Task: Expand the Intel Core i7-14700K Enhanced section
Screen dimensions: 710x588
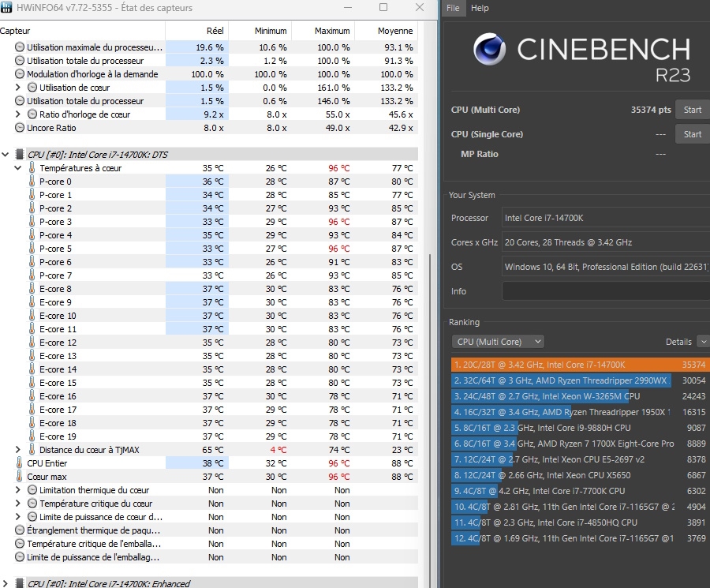Action: tap(5, 583)
